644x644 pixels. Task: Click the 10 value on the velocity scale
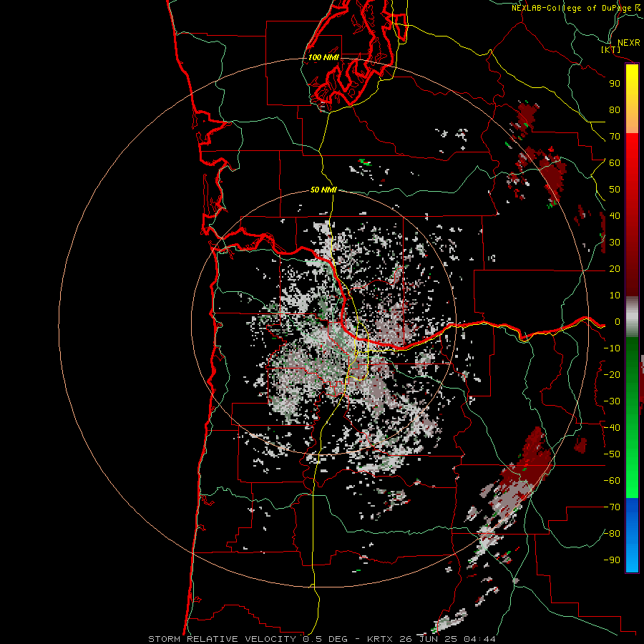[615, 296]
